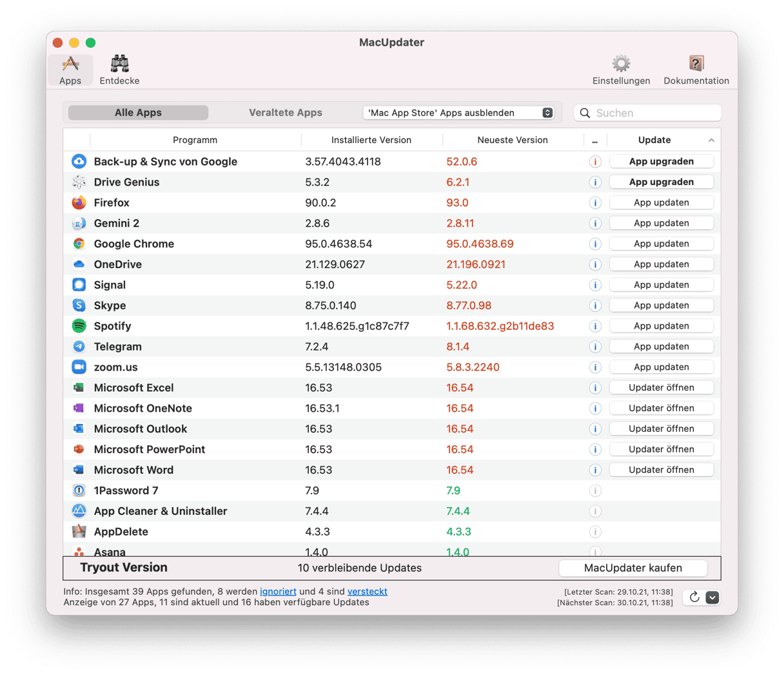This screenshot has width=784, height=676.
Task: Click App updaten for OneDrive
Action: [661, 264]
